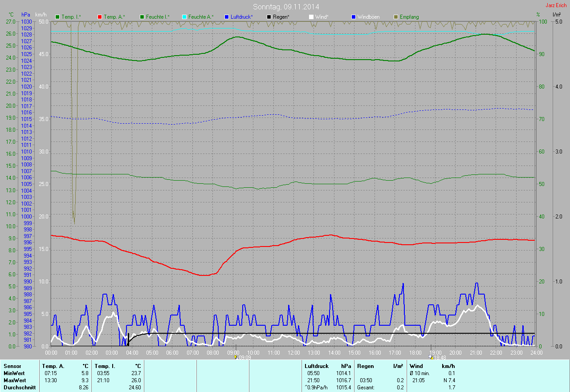Select the Windböen legend label
The width and height of the screenshot is (570, 392).
(x=369, y=17)
